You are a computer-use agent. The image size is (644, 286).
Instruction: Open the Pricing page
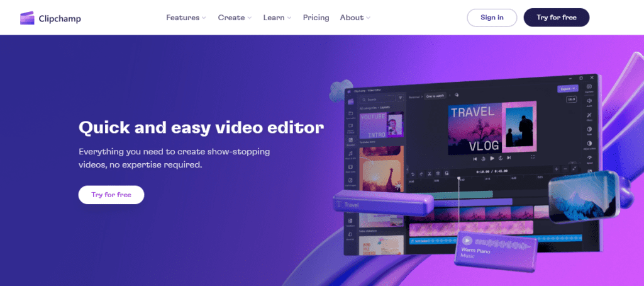(316, 18)
